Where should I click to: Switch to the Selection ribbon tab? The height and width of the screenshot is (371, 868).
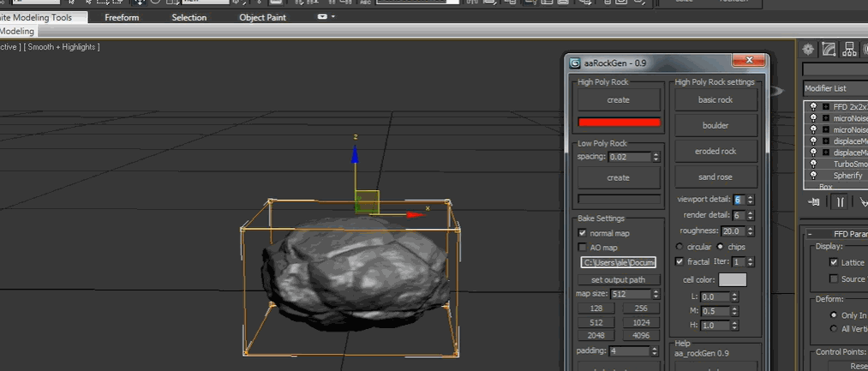tap(189, 18)
